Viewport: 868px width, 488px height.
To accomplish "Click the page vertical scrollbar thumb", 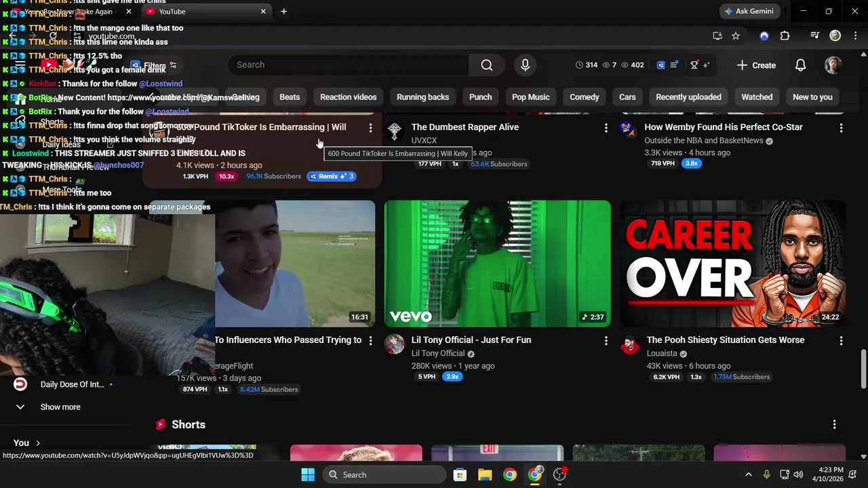I will coord(863,368).
